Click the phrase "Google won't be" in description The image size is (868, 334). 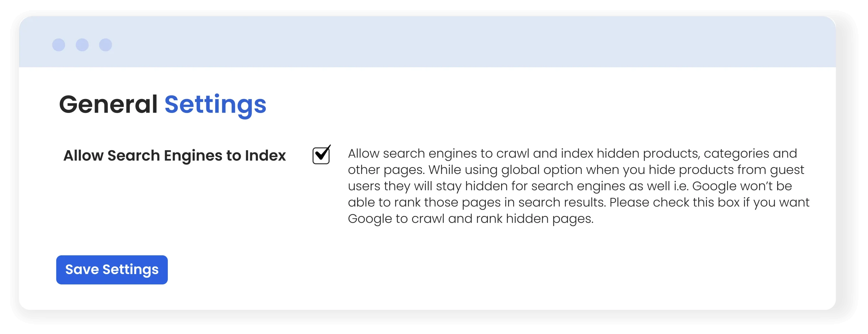pyautogui.click(x=742, y=186)
